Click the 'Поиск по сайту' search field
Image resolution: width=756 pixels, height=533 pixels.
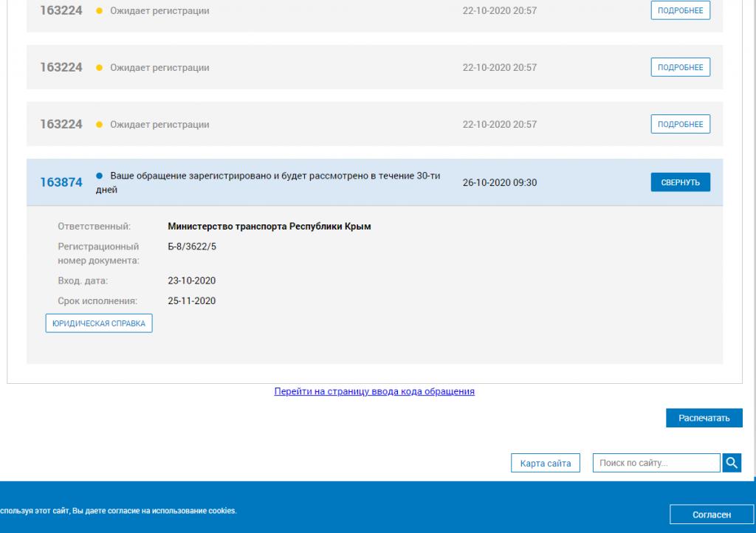pos(656,464)
